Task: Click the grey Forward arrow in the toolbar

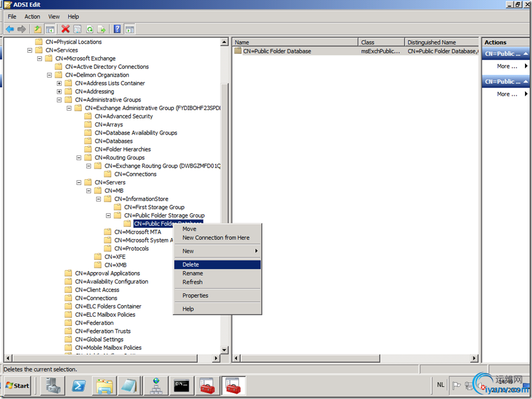Action: (x=21, y=29)
